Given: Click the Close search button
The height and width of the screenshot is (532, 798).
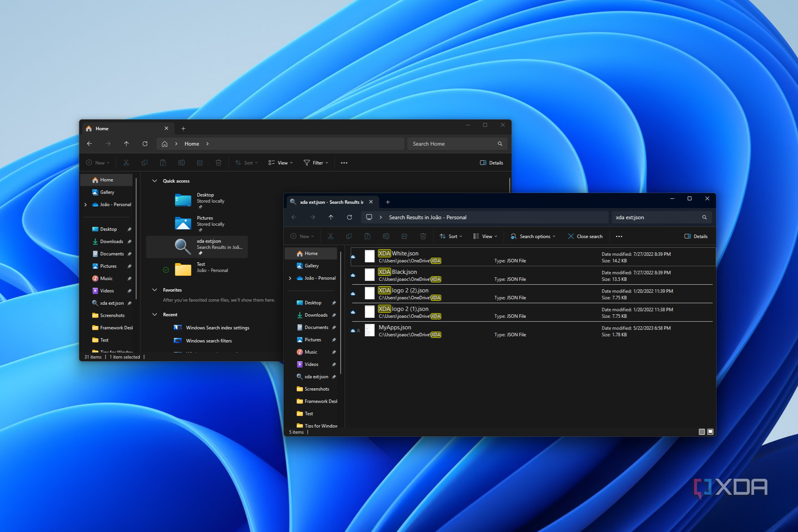Looking at the screenshot, I should click(585, 236).
